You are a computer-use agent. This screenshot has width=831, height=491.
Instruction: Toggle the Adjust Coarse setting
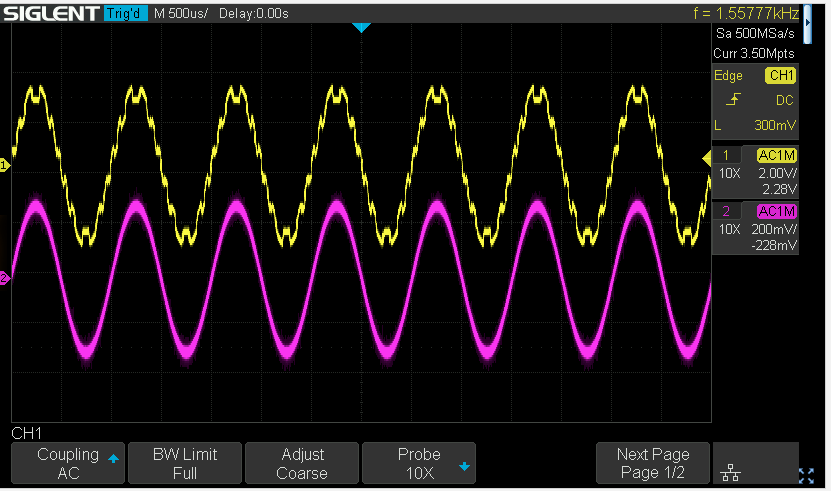(301, 463)
